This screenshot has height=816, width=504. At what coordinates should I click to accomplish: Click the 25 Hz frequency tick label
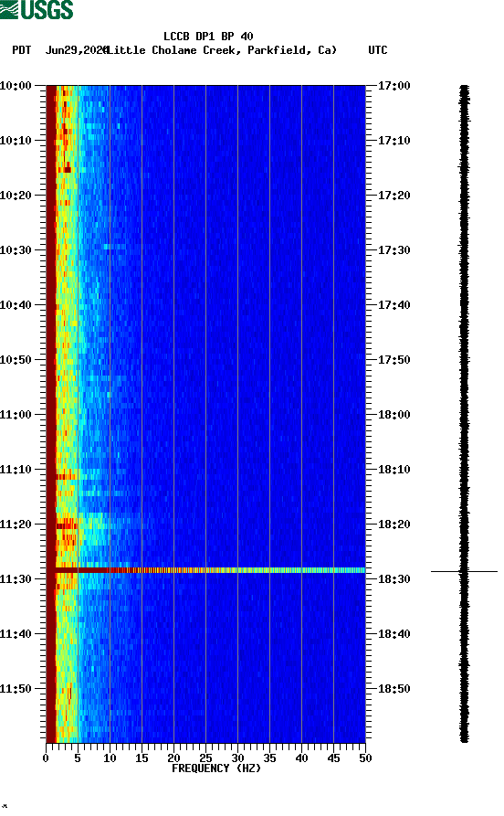[x=205, y=758]
